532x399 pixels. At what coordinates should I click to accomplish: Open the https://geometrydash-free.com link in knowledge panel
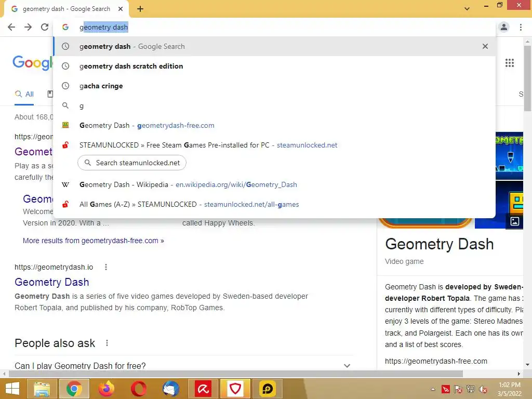pyautogui.click(x=436, y=362)
